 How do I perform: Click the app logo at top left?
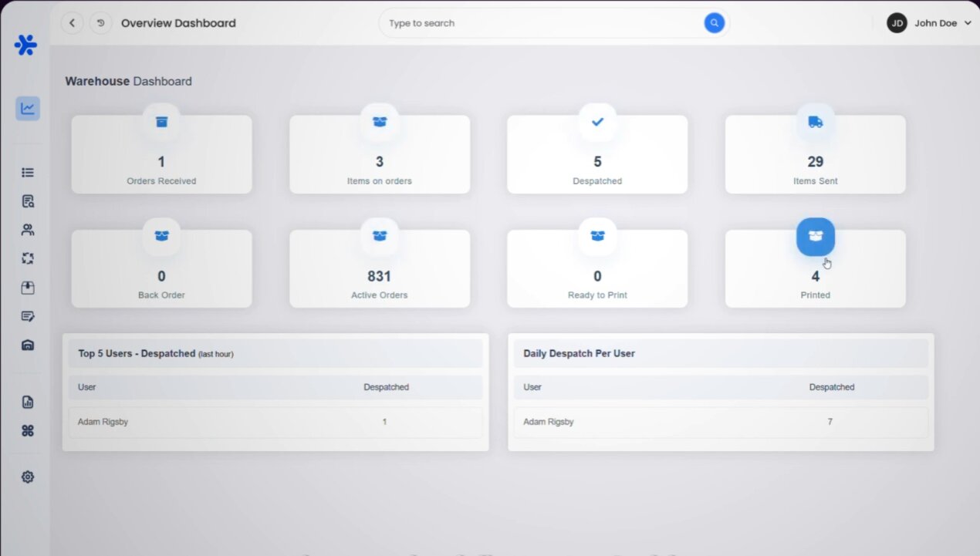25,45
